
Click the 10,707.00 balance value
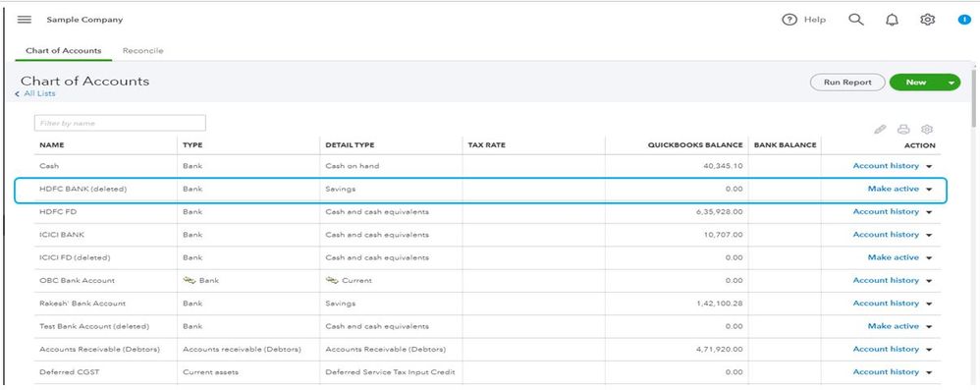(723, 235)
